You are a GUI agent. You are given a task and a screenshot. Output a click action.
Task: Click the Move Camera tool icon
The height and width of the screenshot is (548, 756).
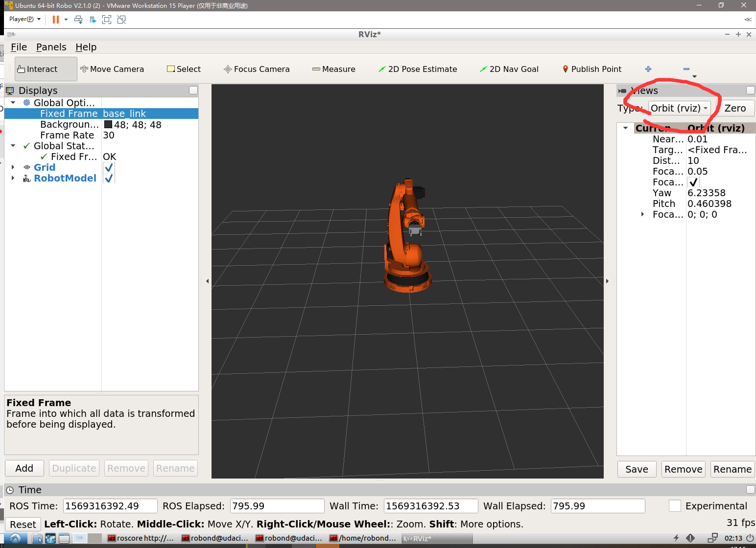(x=84, y=69)
